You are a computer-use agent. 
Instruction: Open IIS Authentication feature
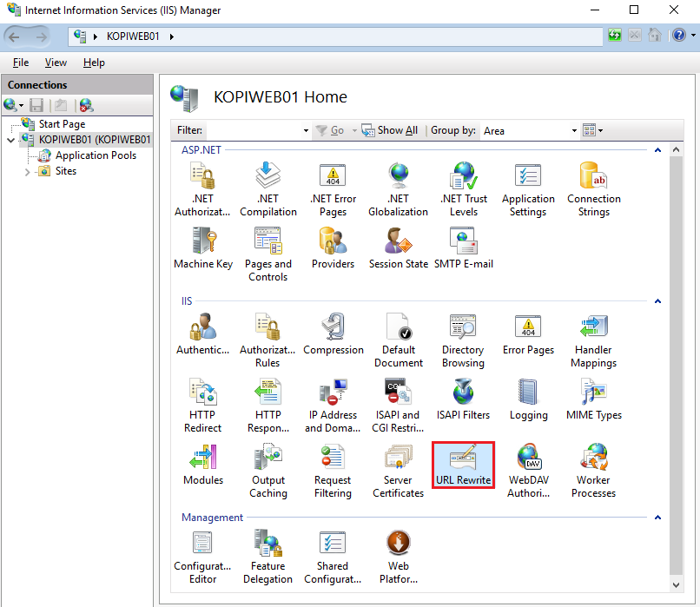coord(202,334)
